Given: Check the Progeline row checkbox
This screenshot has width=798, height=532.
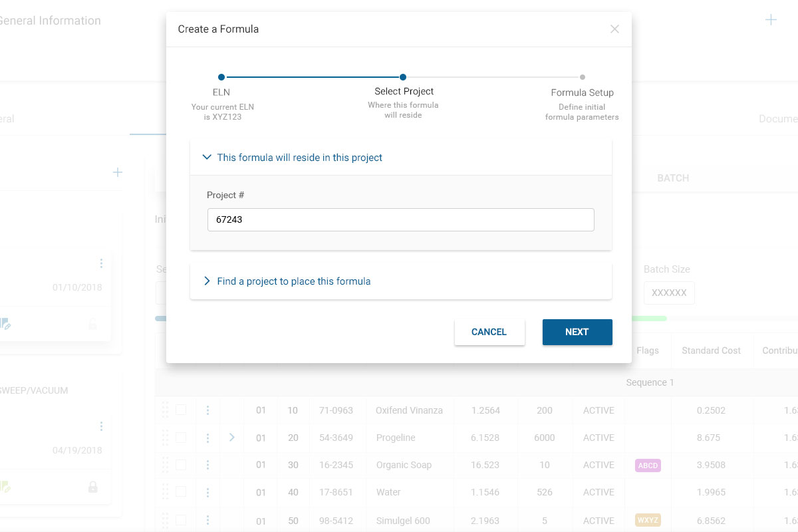Looking at the screenshot, I should (x=181, y=438).
